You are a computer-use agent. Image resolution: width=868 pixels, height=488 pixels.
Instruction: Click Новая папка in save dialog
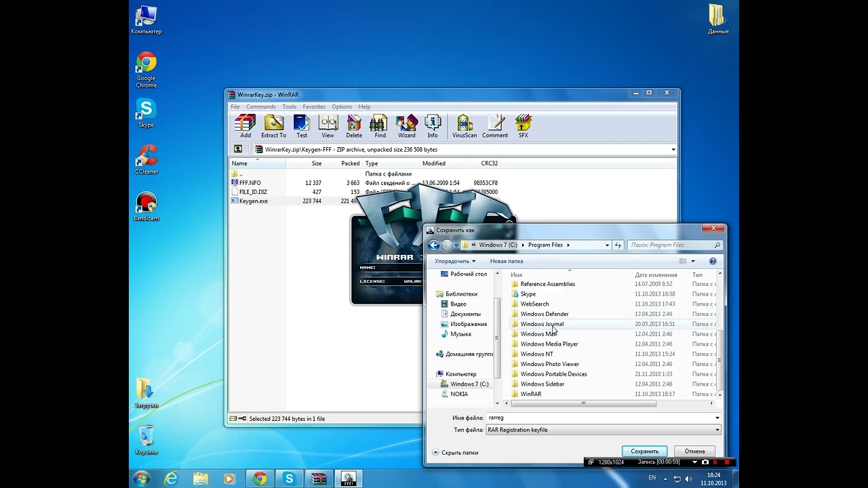pos(507,261)
